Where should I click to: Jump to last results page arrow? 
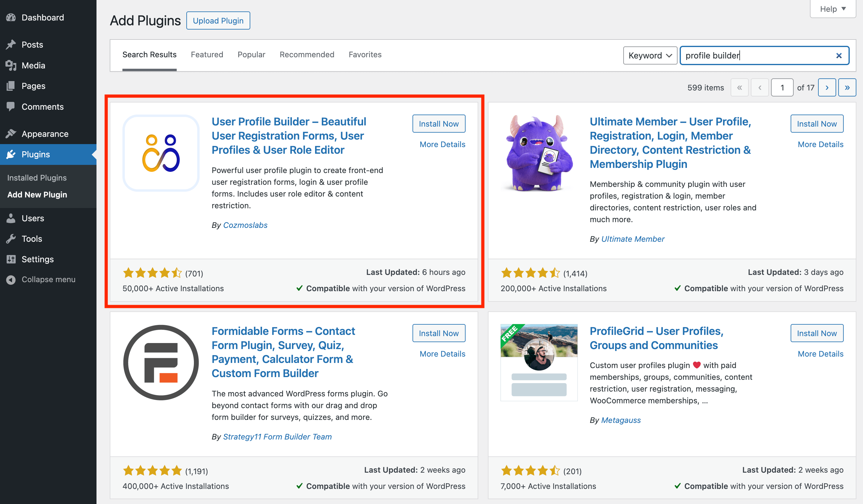pos(847,88)
